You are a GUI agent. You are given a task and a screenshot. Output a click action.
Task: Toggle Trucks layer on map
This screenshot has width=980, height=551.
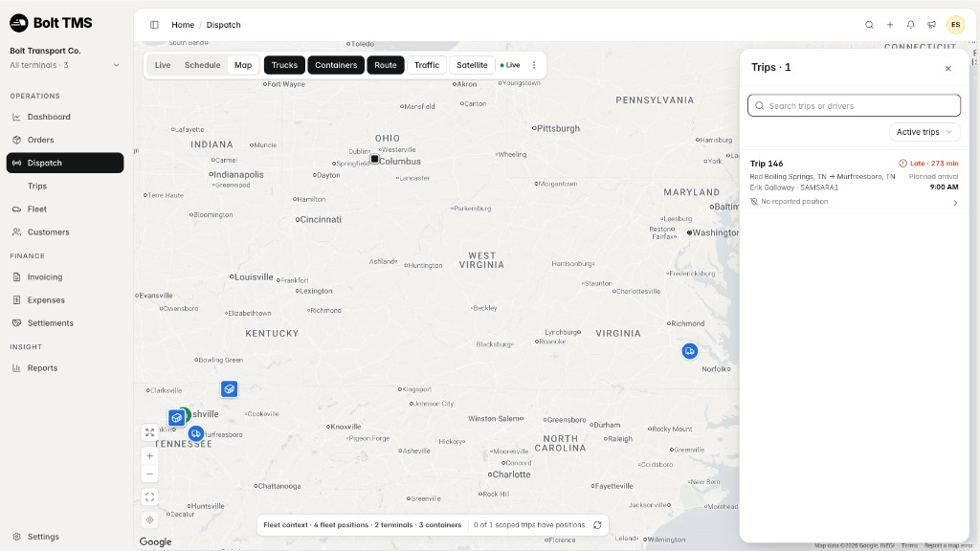[x=284, y=65]
